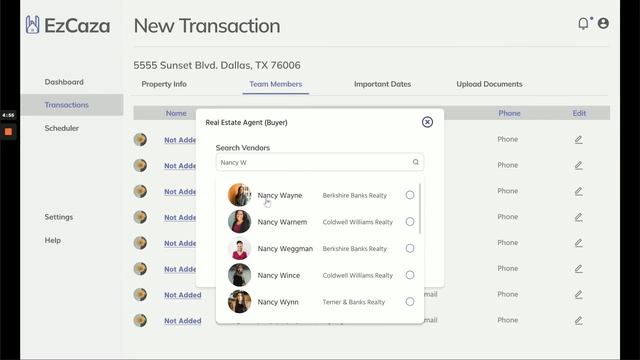
Task: Open the user account profile icon
Action: coord(603,23)
